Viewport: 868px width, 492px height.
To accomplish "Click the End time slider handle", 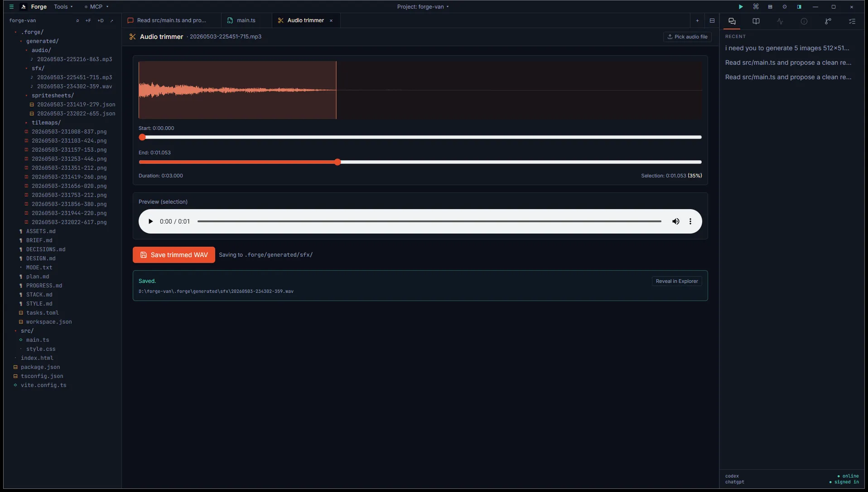I will [x=338, y=162].
